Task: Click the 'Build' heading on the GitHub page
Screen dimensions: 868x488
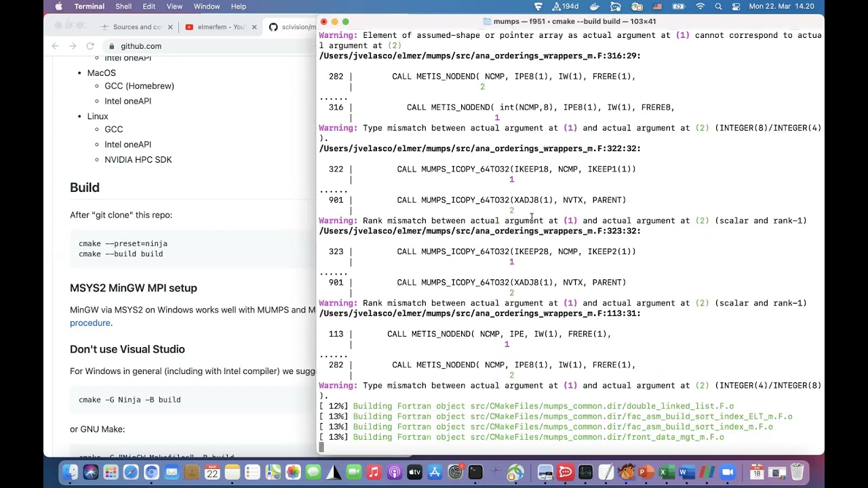Action: [85, 188]
